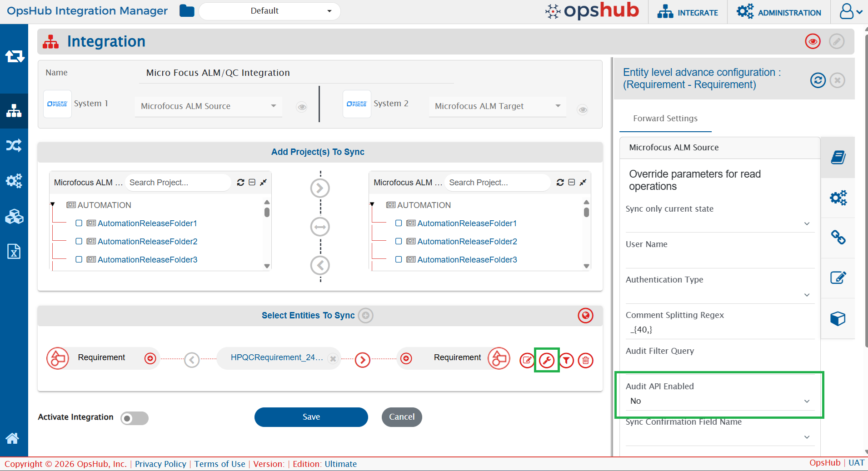Image resolution: width=868 pixels, height=471 pixels.
Task: Close the entity level advance configuration panel
Action: [838, 80]
